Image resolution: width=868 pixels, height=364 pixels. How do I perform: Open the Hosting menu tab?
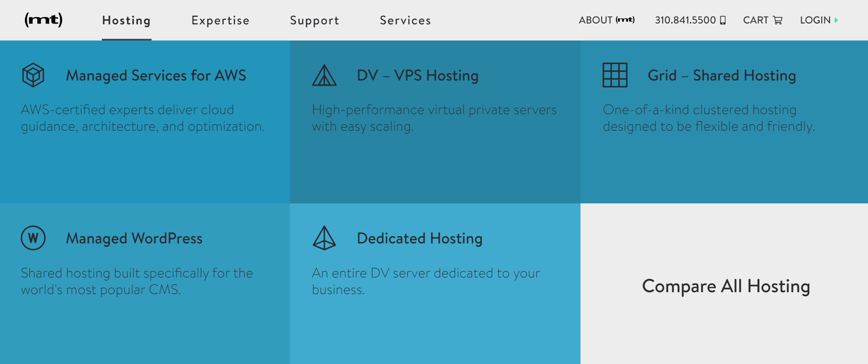pos(127,20)
